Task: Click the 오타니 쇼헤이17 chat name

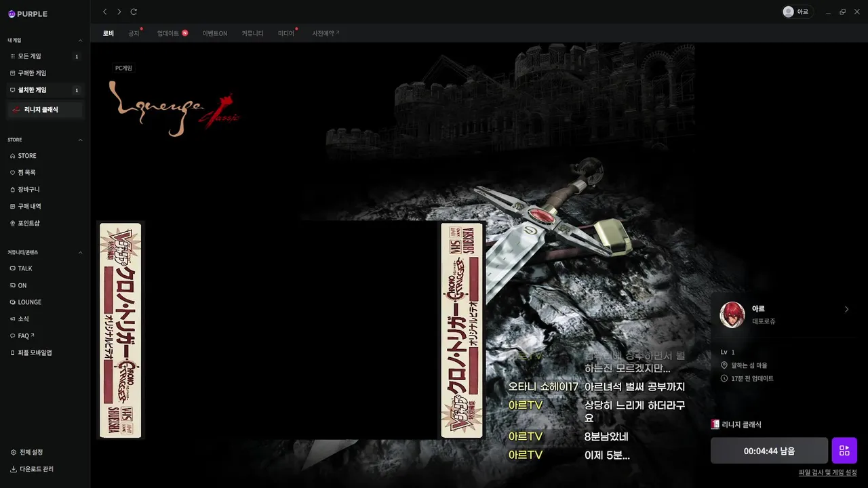Action: click(543, 387)
